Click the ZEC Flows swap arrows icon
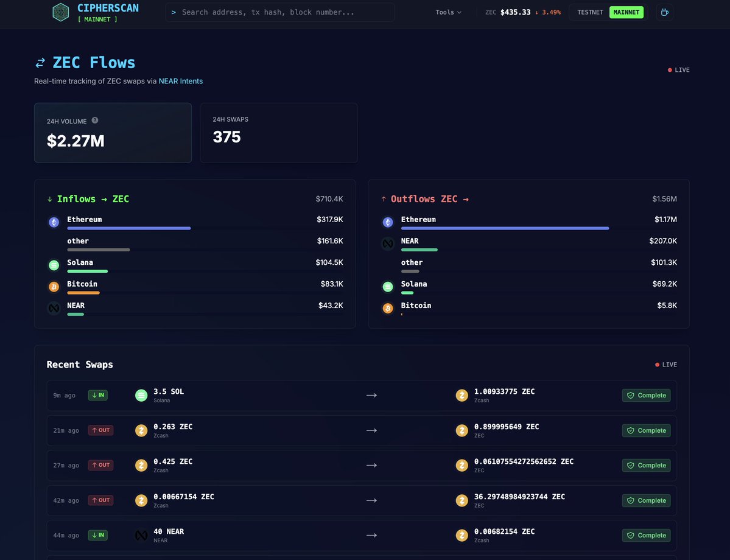This screenshot has width=730, height=560. tap(41, 62)
